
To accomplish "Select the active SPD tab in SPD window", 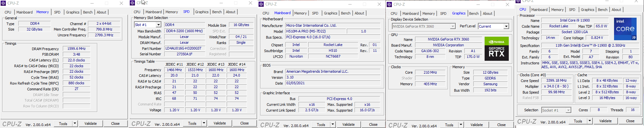I will click(186, 12).
